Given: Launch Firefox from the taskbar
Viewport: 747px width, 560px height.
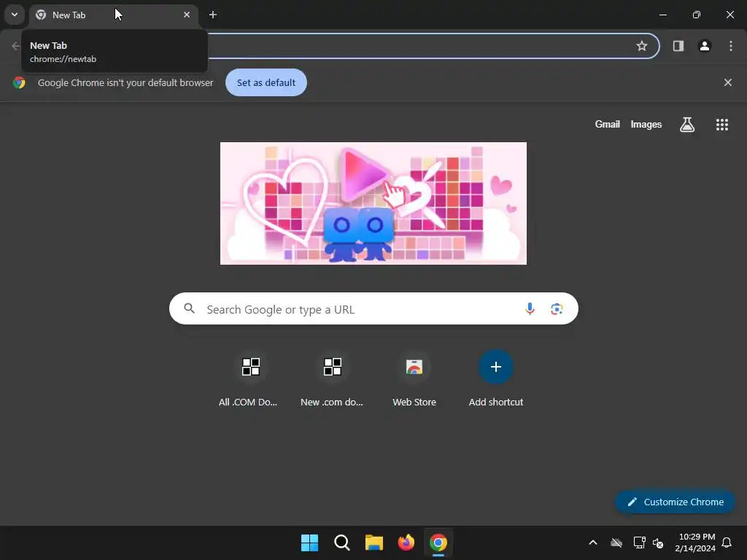Looking at the screenshot, I should pos(406,542).
